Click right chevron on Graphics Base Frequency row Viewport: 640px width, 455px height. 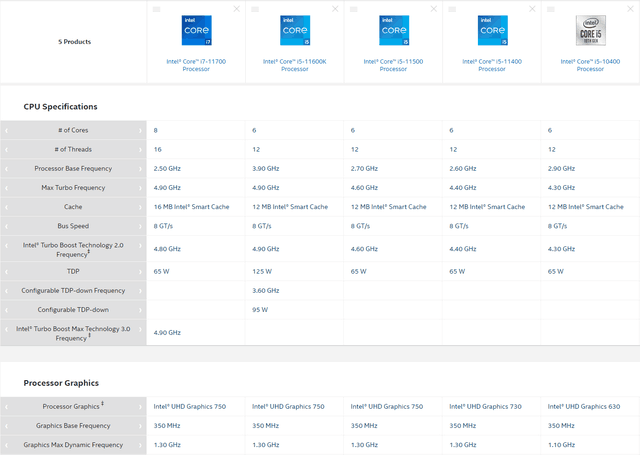tap(140, 426)
